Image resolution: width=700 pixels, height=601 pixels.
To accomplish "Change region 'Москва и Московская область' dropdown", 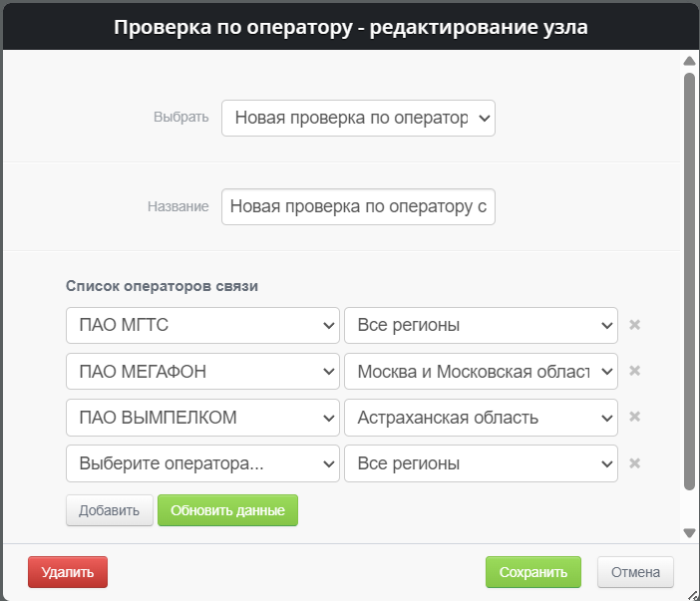I will click(x=481, y=371).
